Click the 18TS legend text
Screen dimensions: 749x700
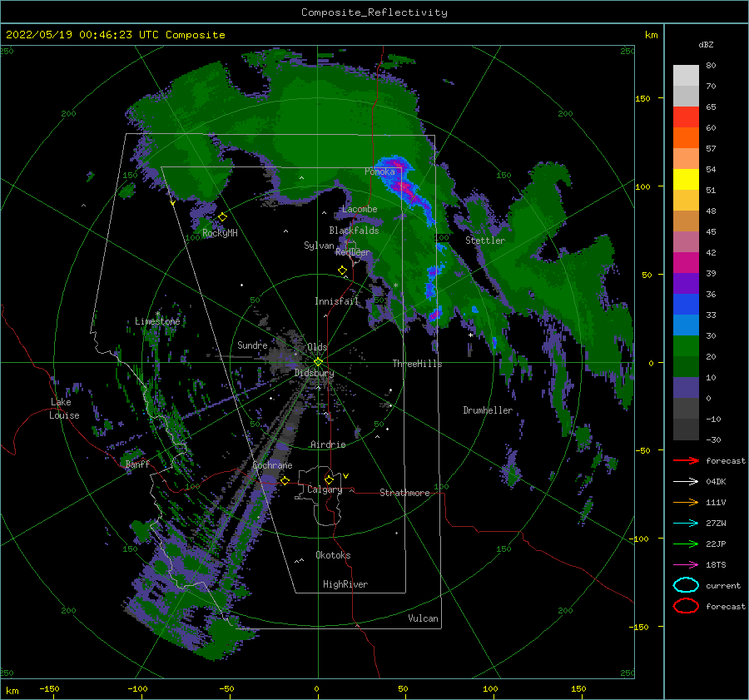[x=716, y=565]
